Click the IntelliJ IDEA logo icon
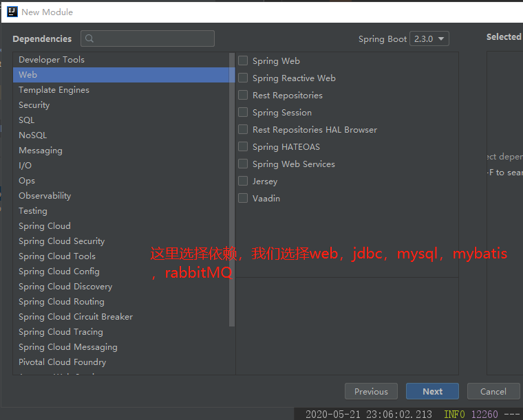The height and width of the screenshot is (420, 523). click(x=12, y=12)
